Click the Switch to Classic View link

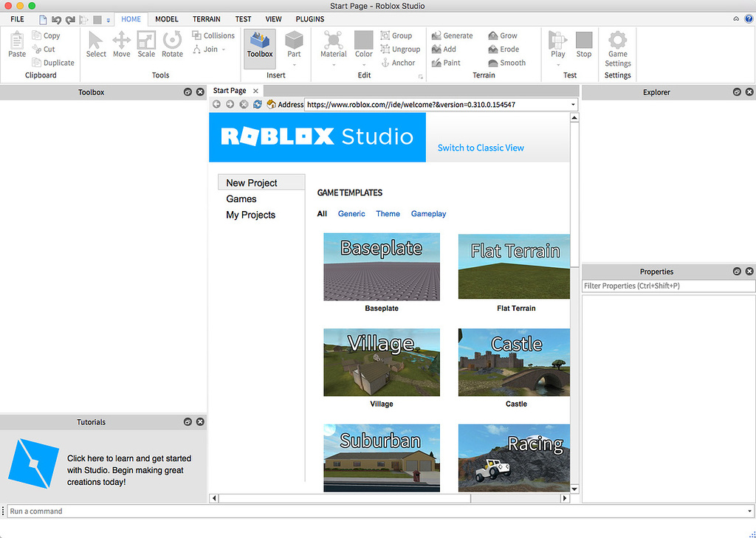[481, 148]
